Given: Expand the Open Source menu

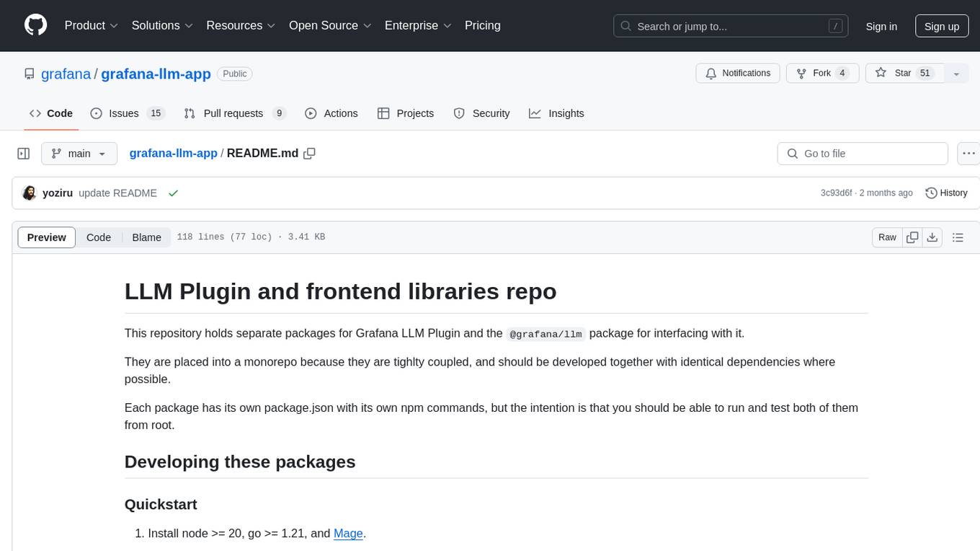Looking at the screenshot, I should [330, 25].
